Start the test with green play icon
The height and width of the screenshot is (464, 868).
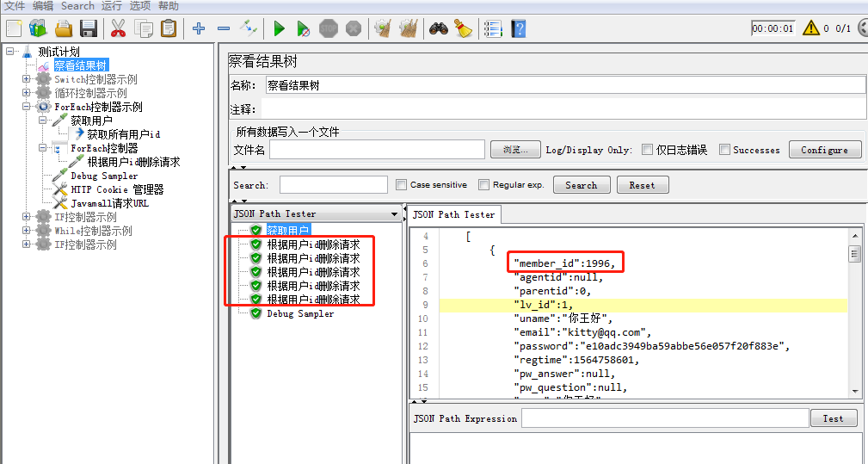coord(279,28)
